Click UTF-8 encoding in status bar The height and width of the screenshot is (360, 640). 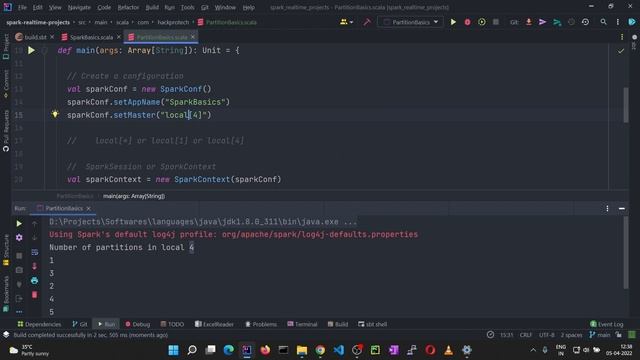(x=547, y=335)
